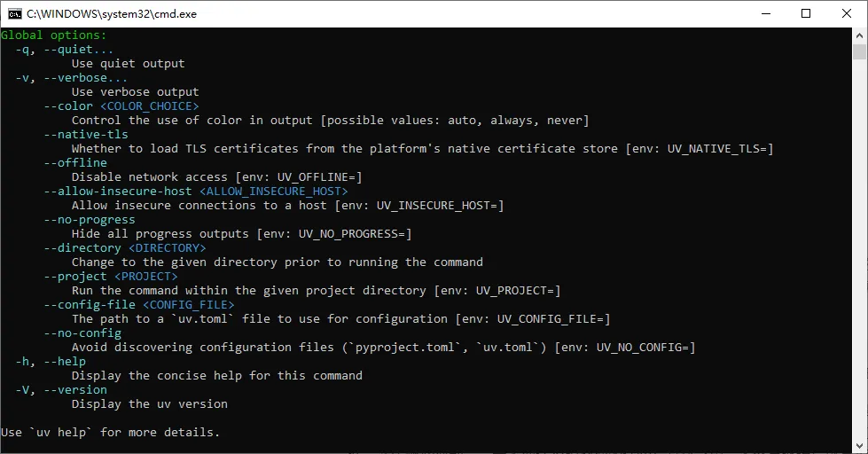Click the green 'Global options:' heading
This screenshot has width=868, height=454.
[53, 35]
